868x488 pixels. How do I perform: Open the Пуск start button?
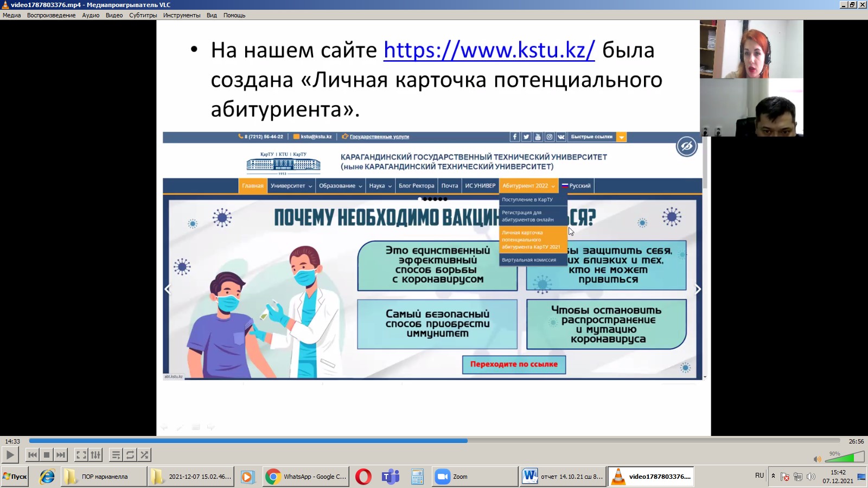15,477
